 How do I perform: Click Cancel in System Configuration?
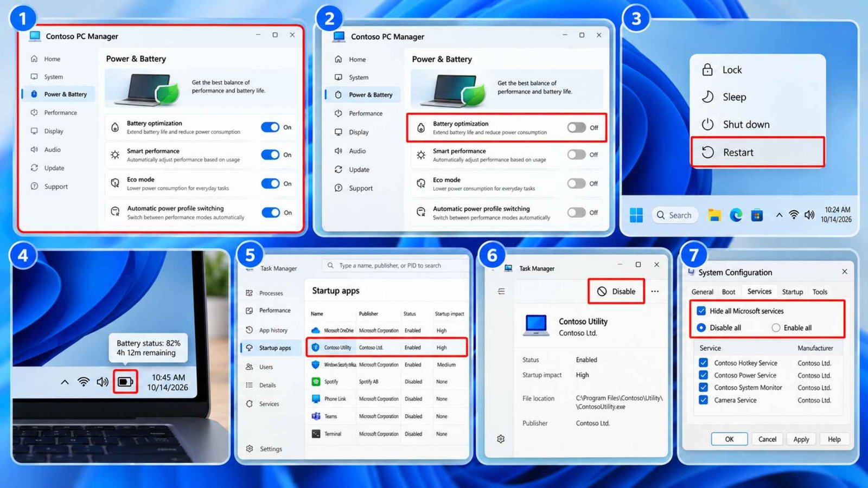[x=767, y=439]
